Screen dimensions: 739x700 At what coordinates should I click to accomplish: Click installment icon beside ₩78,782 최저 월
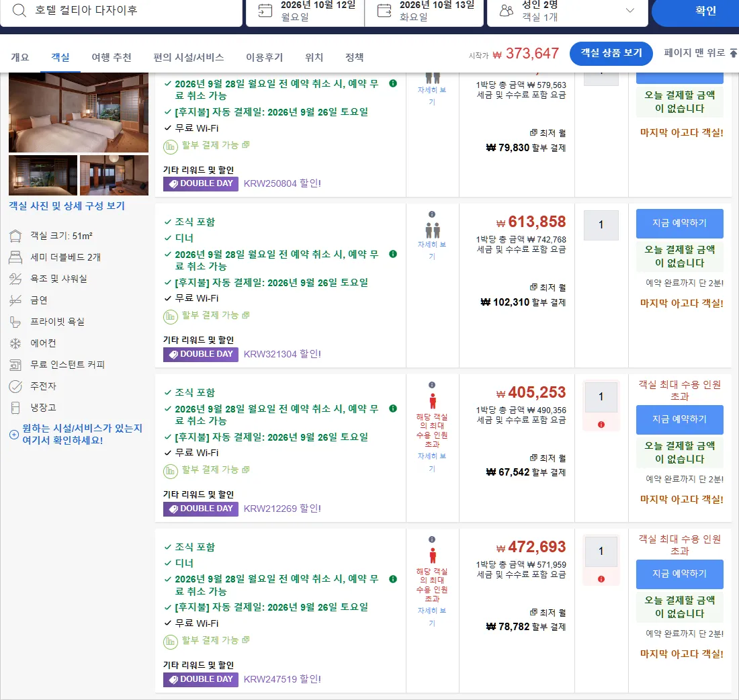[x=533, y=612]
